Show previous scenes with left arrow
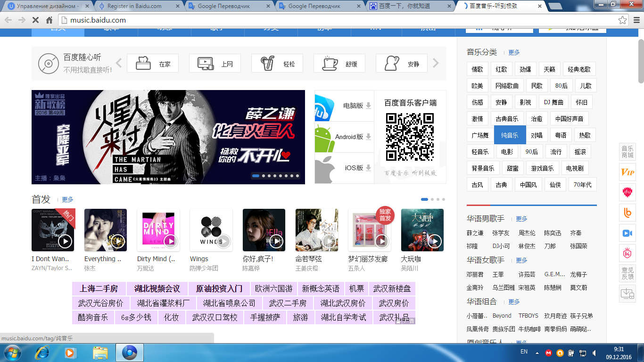Viewport: 644px width, 362px height. click(119, 63)
